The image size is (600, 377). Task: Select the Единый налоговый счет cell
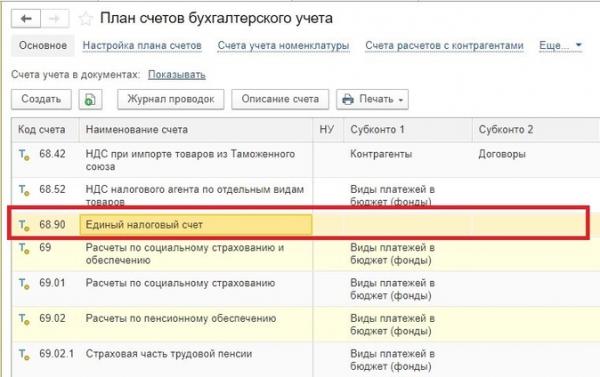(x=196, y=225)
